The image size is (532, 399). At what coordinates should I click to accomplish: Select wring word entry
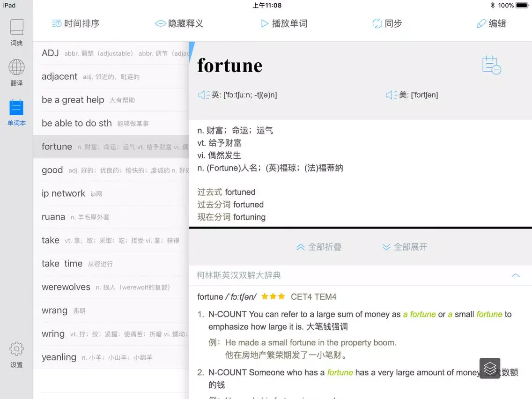click(x=111, y=334)
